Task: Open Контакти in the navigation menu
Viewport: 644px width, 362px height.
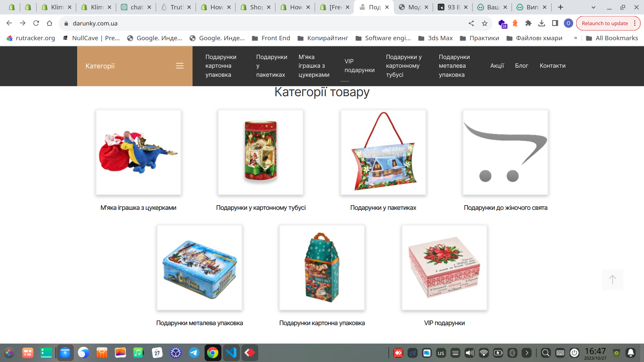Action: coord(552,66)
